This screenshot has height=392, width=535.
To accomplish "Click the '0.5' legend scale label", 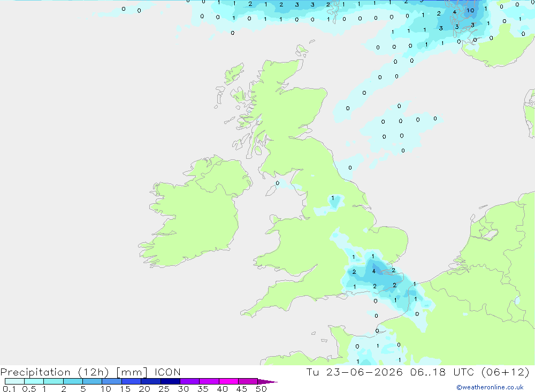I will tap(29, 389).
